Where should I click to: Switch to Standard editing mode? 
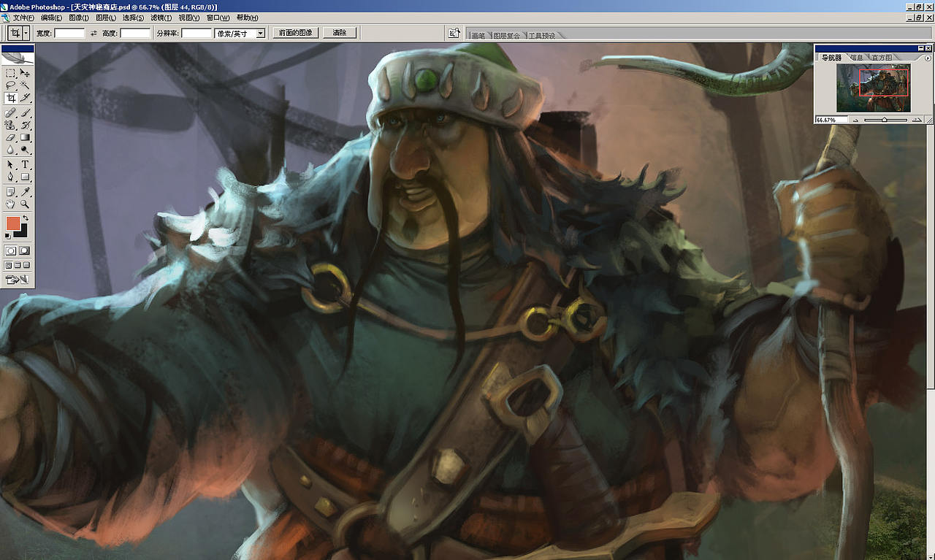(x=10, y=250)
